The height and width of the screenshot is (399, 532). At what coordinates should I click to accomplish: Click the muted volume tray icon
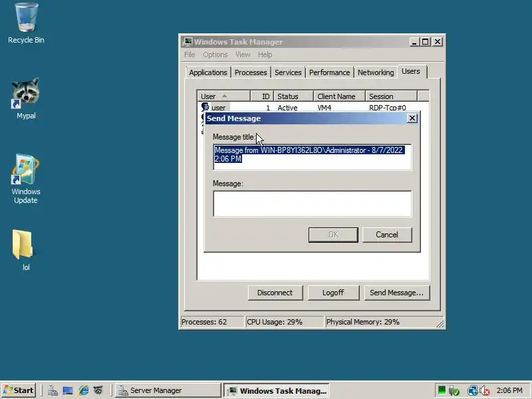pyautogui.click(x=485, y=391)
